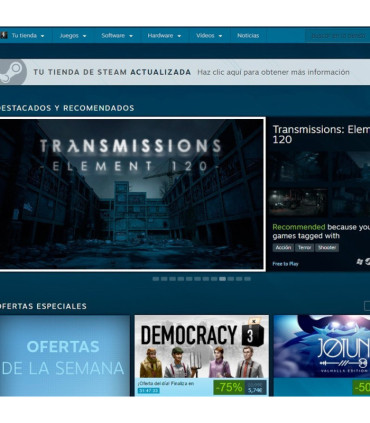370x423 pixels.
Task: Click the 'TU TIENDA DE STEAM ACTUALIZADA' heading
Action: pyautogui.click(x=112, y=72)
